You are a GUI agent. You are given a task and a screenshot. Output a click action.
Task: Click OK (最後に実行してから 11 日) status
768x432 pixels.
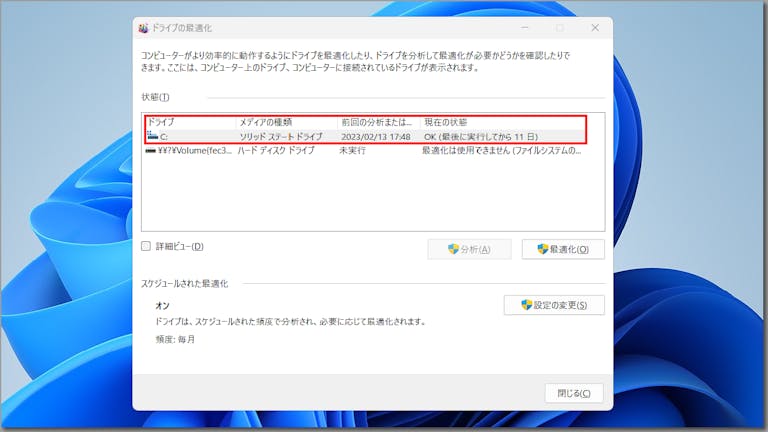coord(481,137)
